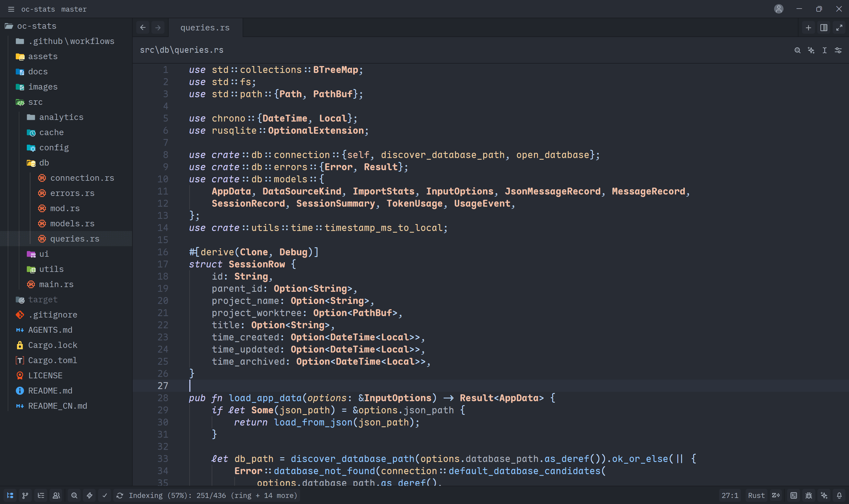Open the outline panel in status bar

[41, 495]
